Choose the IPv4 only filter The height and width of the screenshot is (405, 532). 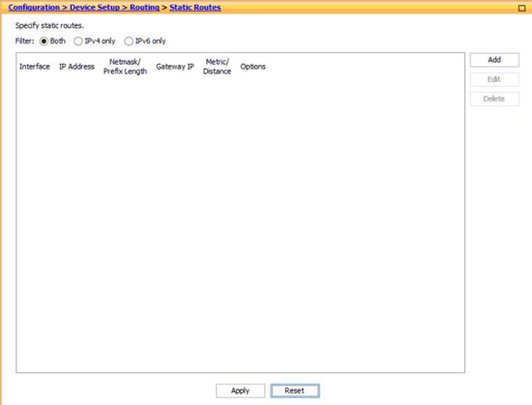[x=78, y=42]
